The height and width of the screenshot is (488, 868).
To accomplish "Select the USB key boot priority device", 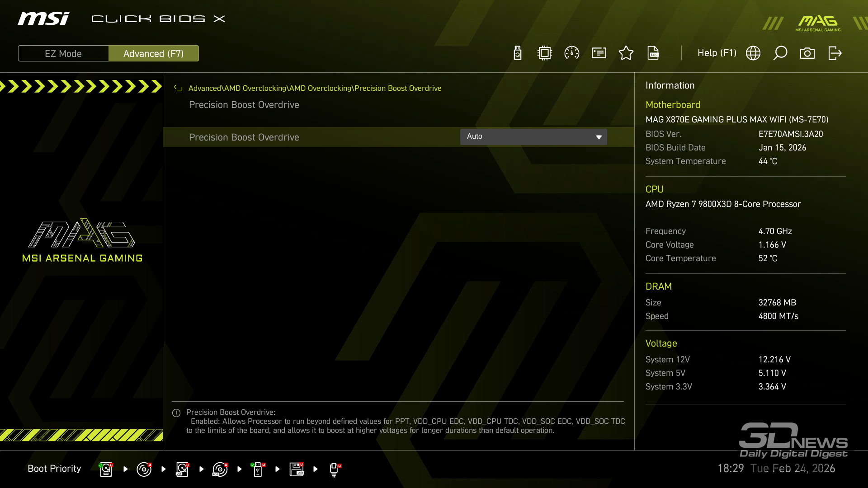I will pos(258,469).
